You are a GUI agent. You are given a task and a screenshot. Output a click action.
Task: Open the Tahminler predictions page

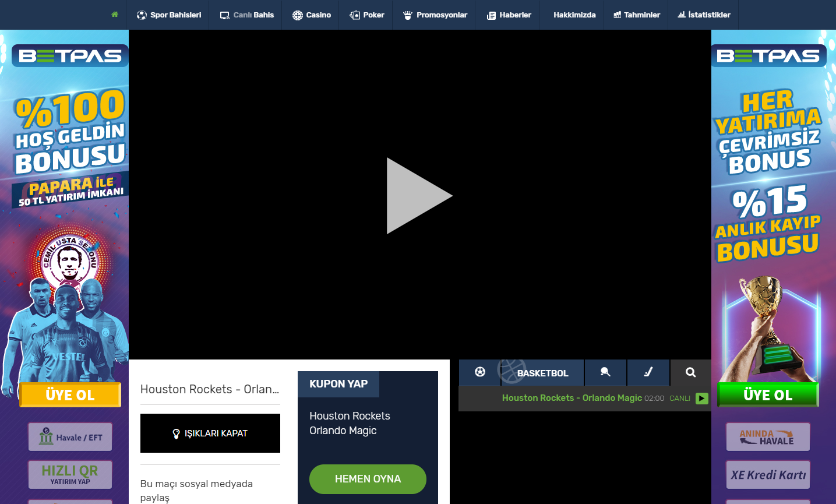pyautogui.click(x=636, y=15)
